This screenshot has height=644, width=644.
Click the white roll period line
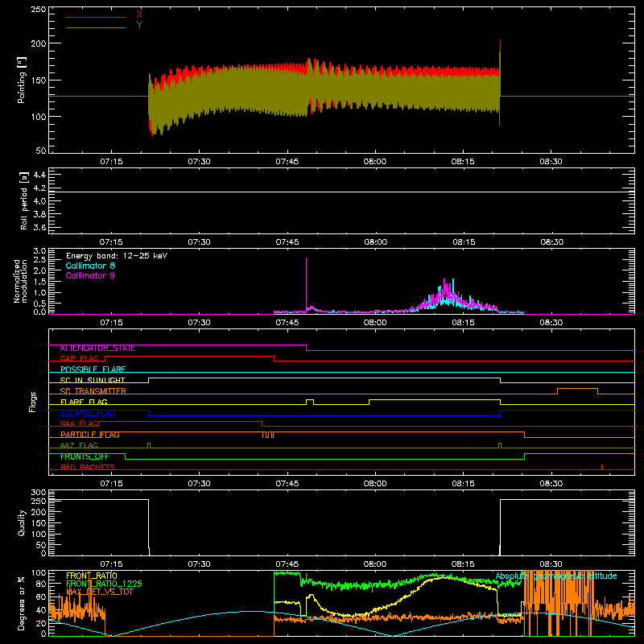coord(341,192)
